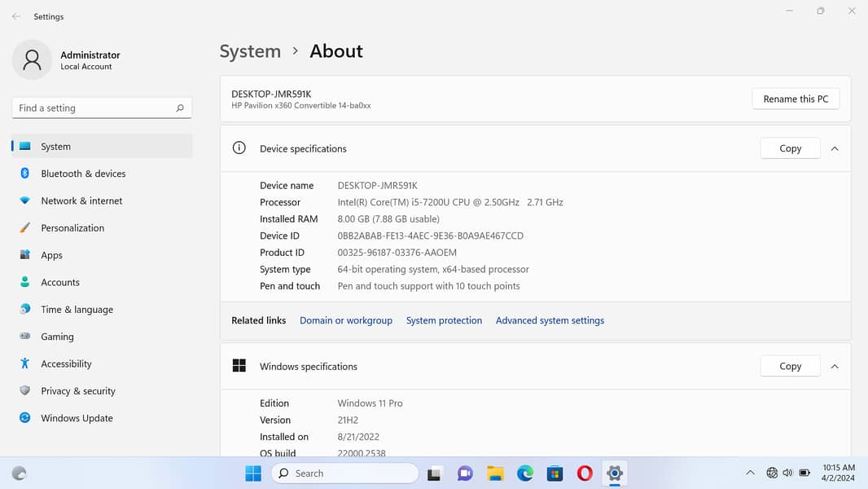Open the Gaming settings page

pyautogui.click(x=57, y=337)
